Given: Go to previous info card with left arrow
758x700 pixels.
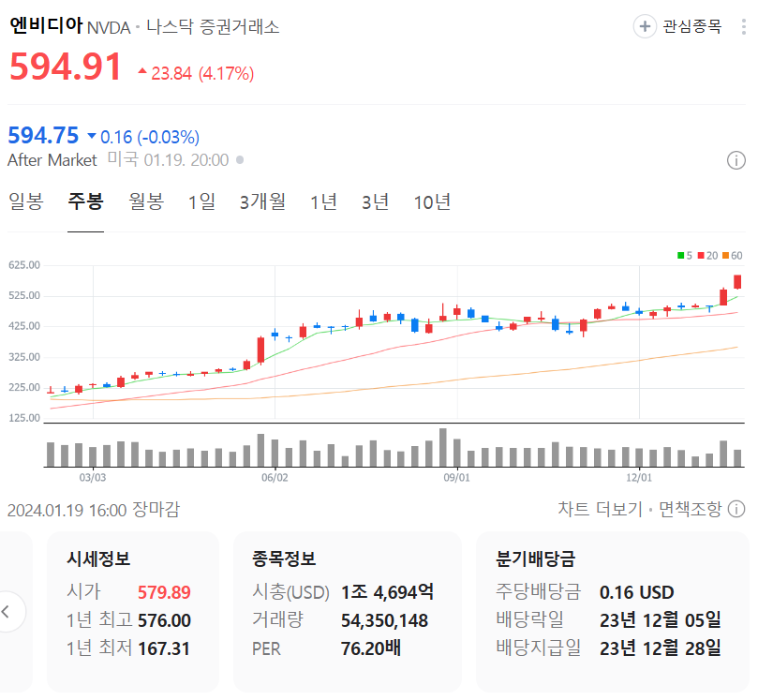Looking at the screenshot, I should pos(7,612).
